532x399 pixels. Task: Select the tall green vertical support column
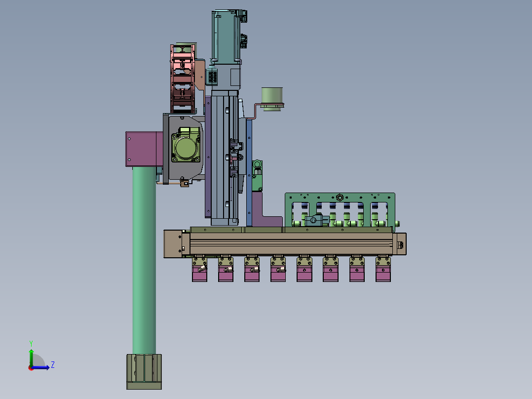[144, 261]
